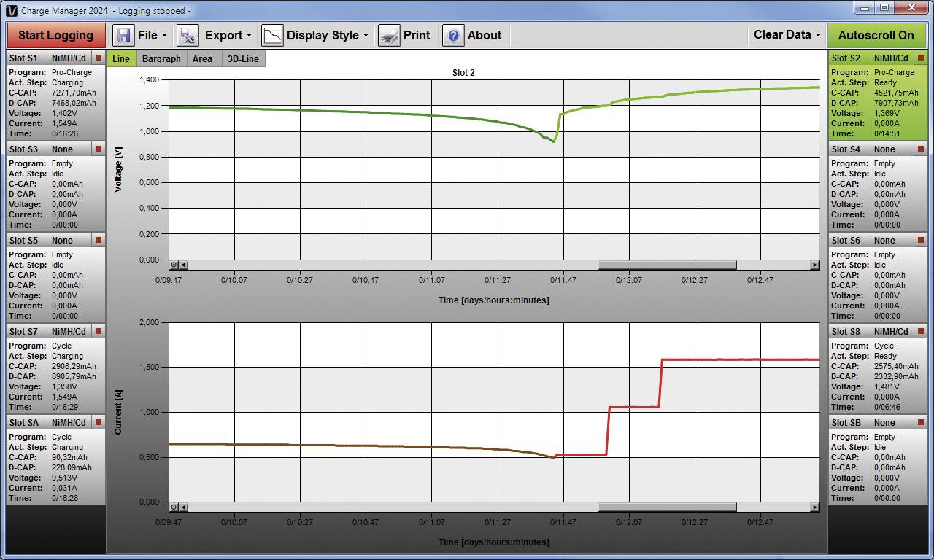Click the red square indicator on Slot S7
This screenshot has width=934, height=560.
(99, 331)
